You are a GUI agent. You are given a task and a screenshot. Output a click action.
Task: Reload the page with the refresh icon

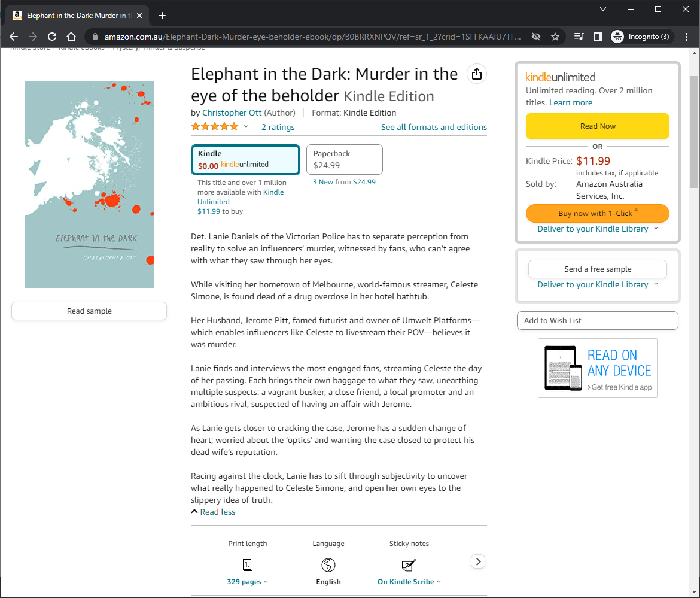pos(52,37)
